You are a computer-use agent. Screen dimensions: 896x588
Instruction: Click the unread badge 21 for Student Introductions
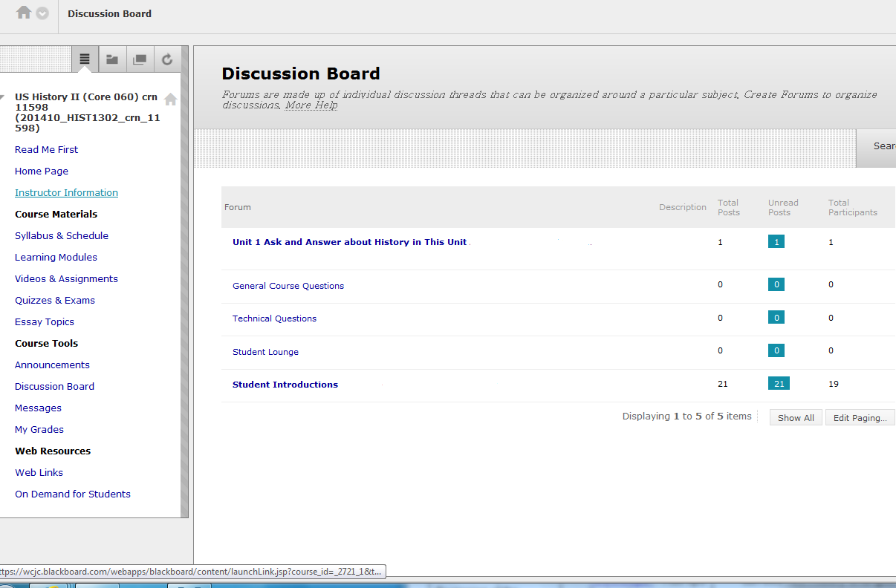click(779, 383)
